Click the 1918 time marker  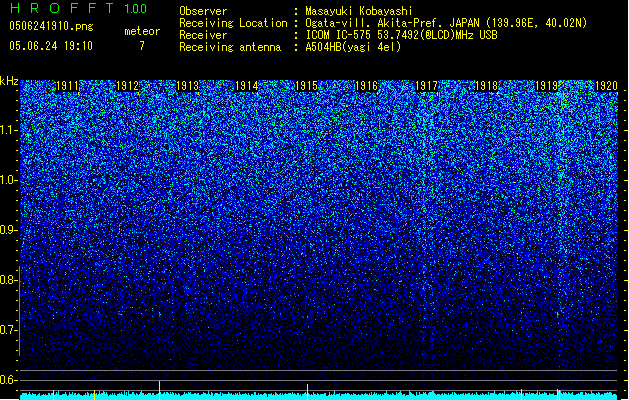point(486,86)
